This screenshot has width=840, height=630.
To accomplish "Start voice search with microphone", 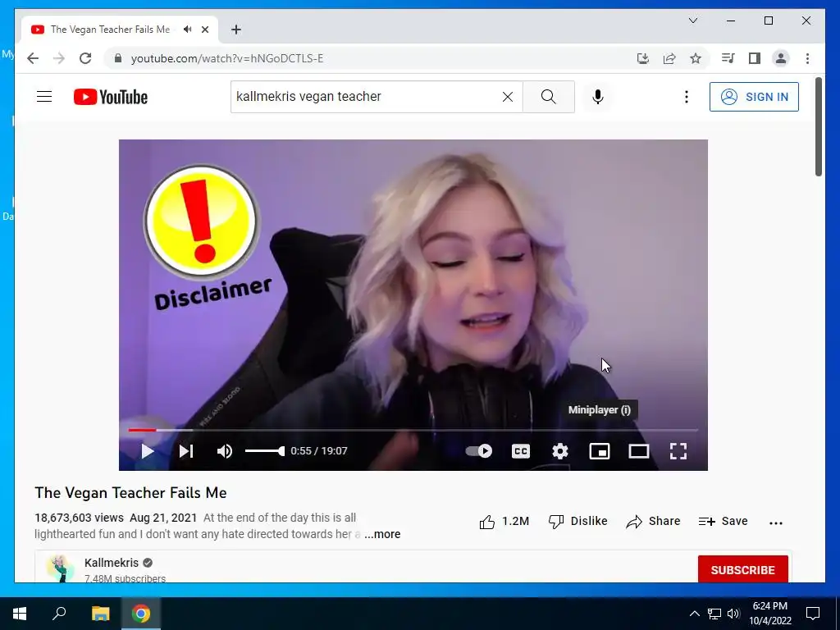I will pyautogui.click(x=598, y=97).
